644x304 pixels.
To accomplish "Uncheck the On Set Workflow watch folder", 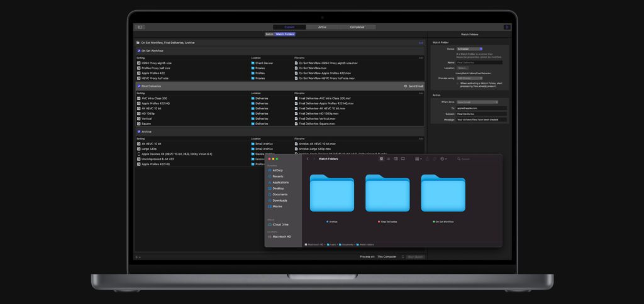I will click(x=139, y=51).
